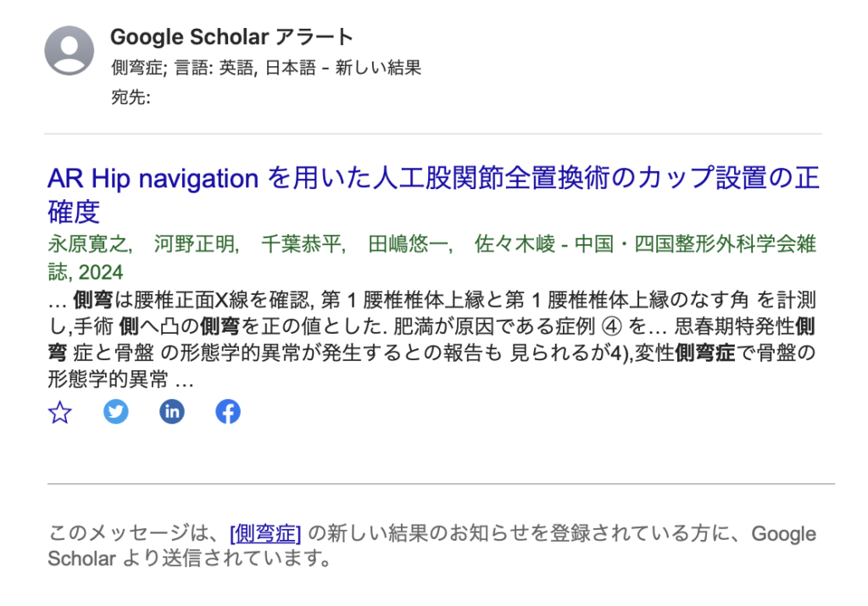Select author name 千葉恭平

click(x=303, y=245)
